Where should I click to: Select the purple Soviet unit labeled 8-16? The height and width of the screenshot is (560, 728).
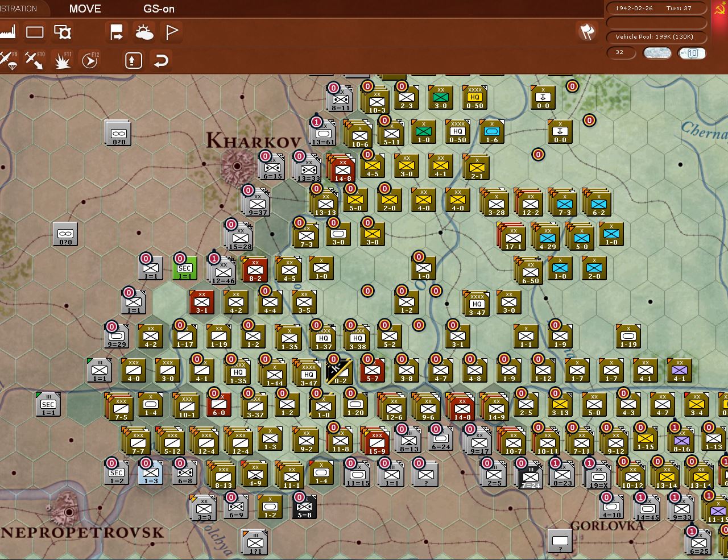pyautogui.click(x=681, y=441)
